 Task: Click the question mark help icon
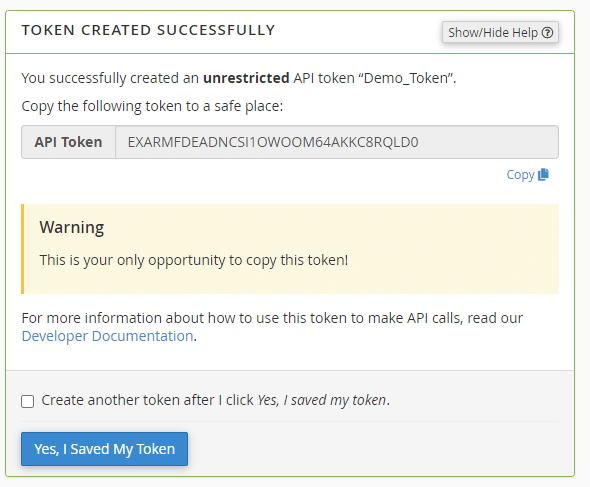tap(547, 33)
